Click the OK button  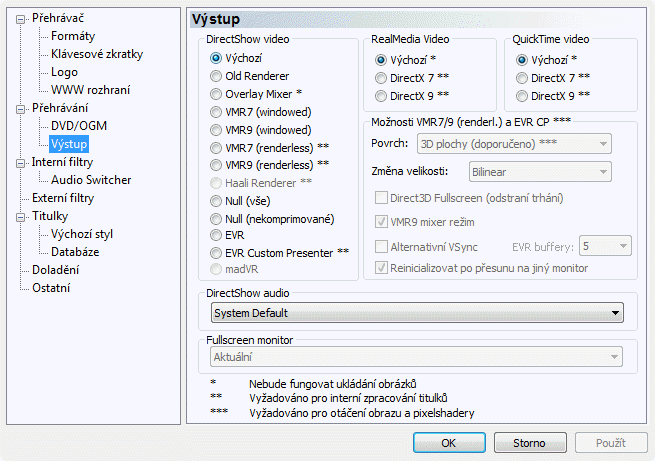(x=448, y=442)
